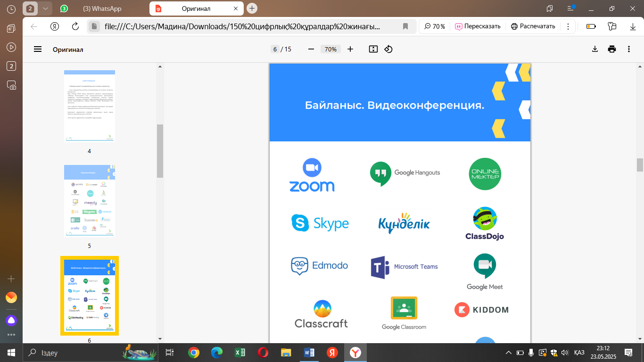Screen dimensions: 644x362
Task: Toggle the PDF thumbnails sidebar hamburger
Action: [38, 49]
